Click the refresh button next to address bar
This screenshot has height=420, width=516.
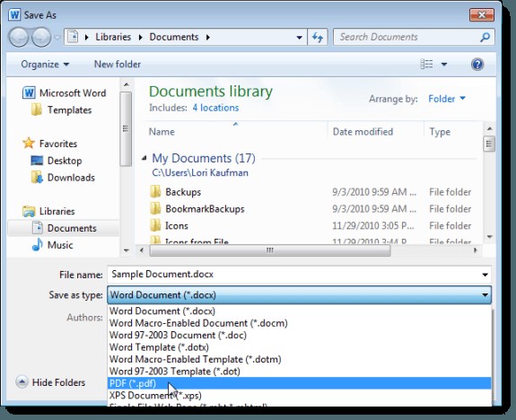click(x=318, y=37)
